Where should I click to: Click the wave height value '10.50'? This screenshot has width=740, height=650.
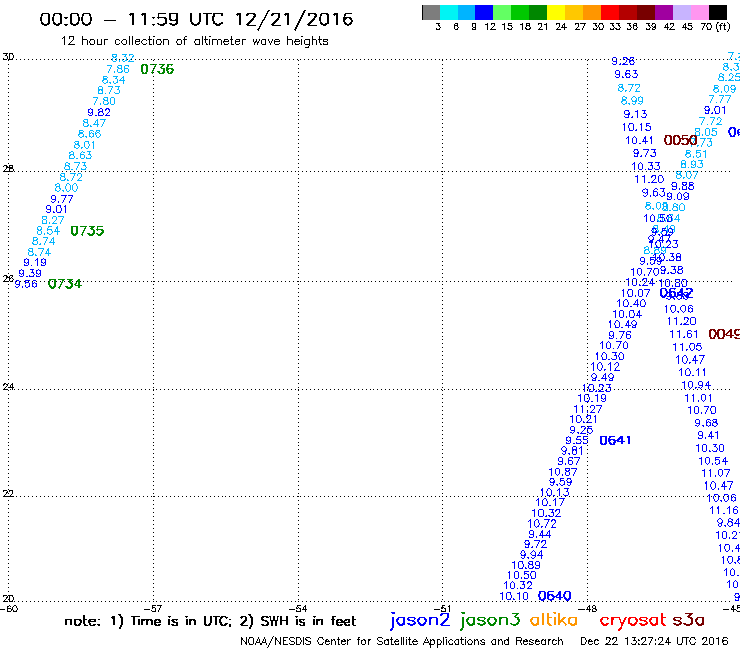tap(521, 576)
